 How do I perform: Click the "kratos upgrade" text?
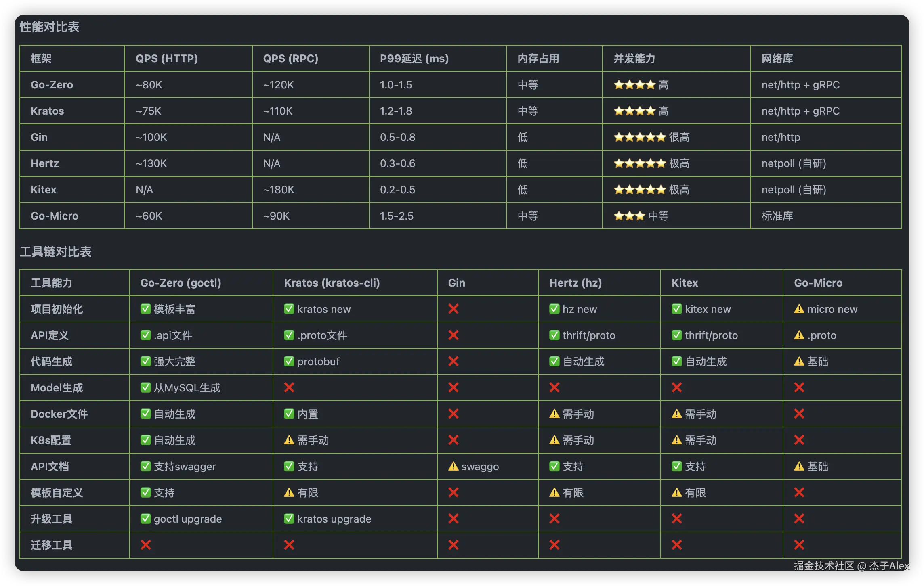334,519
